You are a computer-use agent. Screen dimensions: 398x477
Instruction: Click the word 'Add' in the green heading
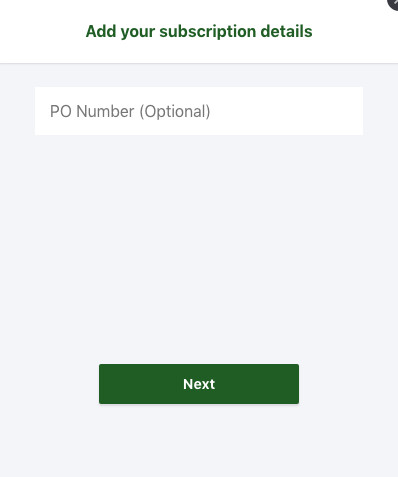pyautogui.click(x=100, y=31)
